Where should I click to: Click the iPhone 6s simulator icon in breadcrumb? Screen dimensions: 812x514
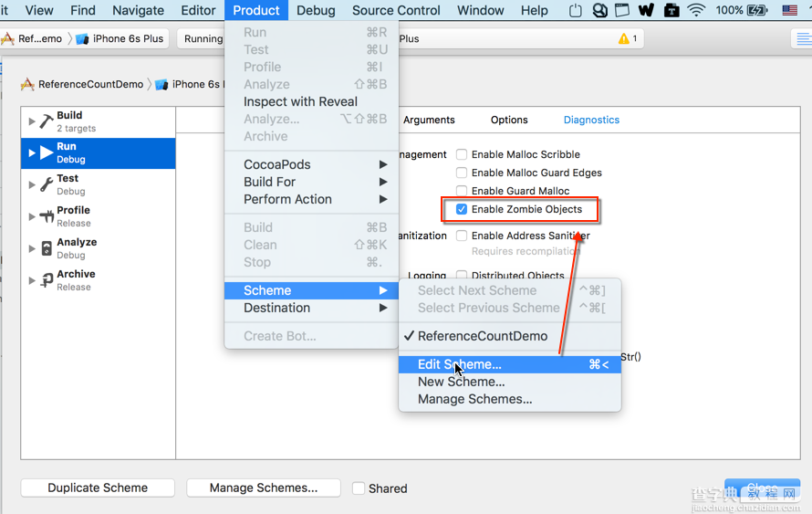click(161, 85)
